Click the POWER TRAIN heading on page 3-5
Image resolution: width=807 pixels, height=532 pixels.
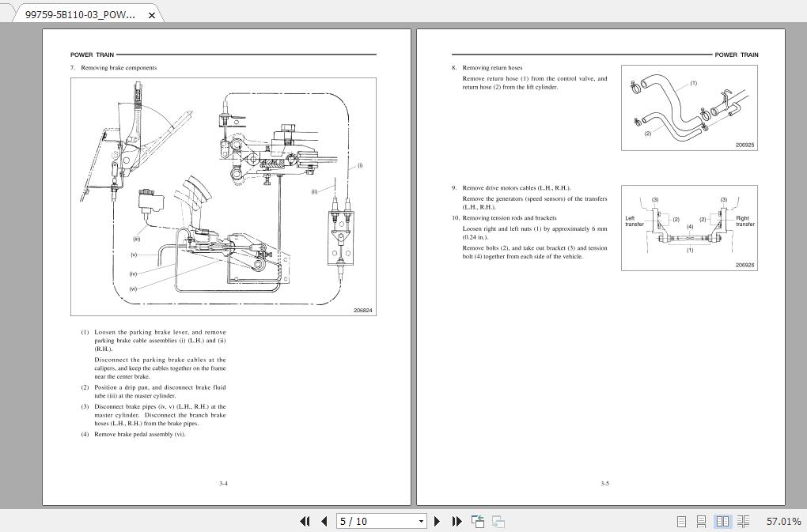point(736,55)
